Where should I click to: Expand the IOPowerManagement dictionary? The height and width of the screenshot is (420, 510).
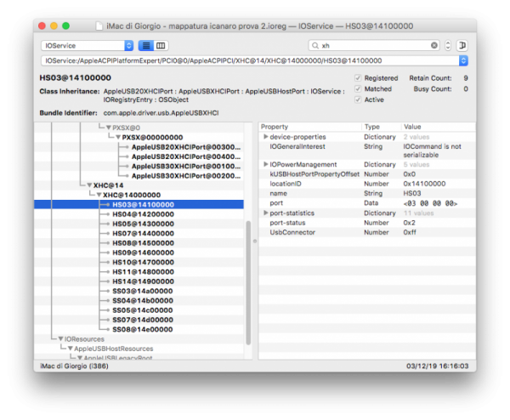(x=266, y=164)
